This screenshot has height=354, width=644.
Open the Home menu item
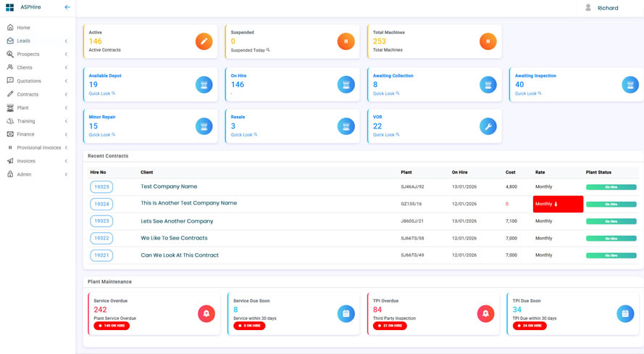click(x=23, y=28)
